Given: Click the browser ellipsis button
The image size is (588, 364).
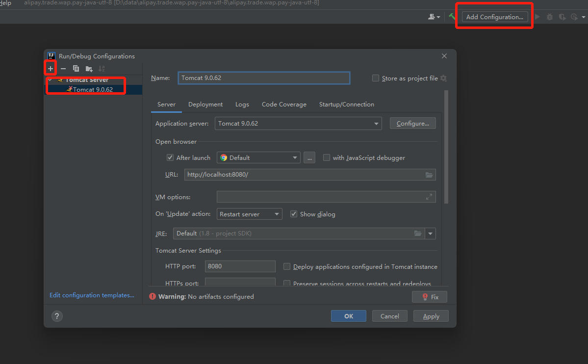Looking at the screenshot, I should click(309, 157).
